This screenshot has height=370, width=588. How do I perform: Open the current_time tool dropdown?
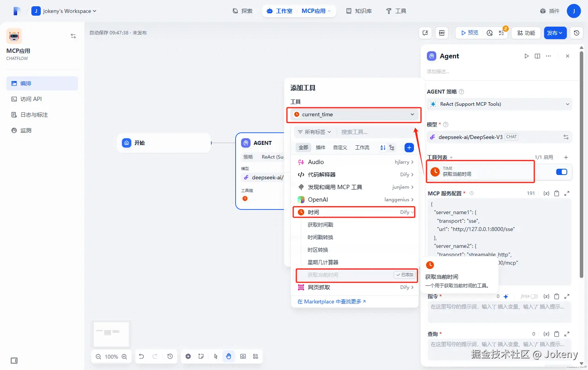pyautogui.click(x=354, y=114)
